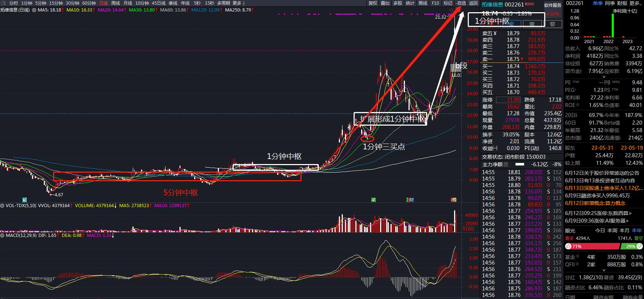Switch to 分时 intraday chart
The width and height of the screenshot is (644, 299).
[14, 3]
